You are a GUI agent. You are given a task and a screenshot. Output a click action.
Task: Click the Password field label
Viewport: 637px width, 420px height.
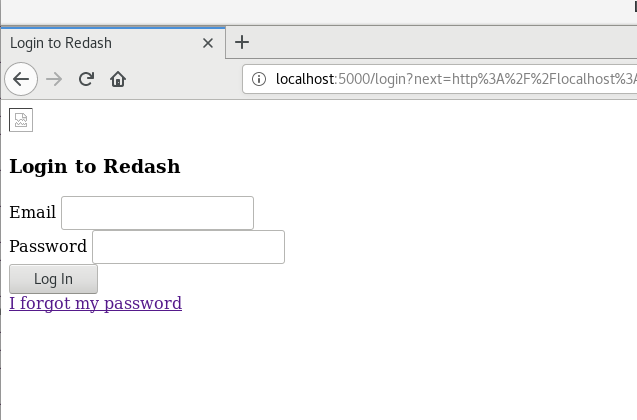(x=48, y=246)
